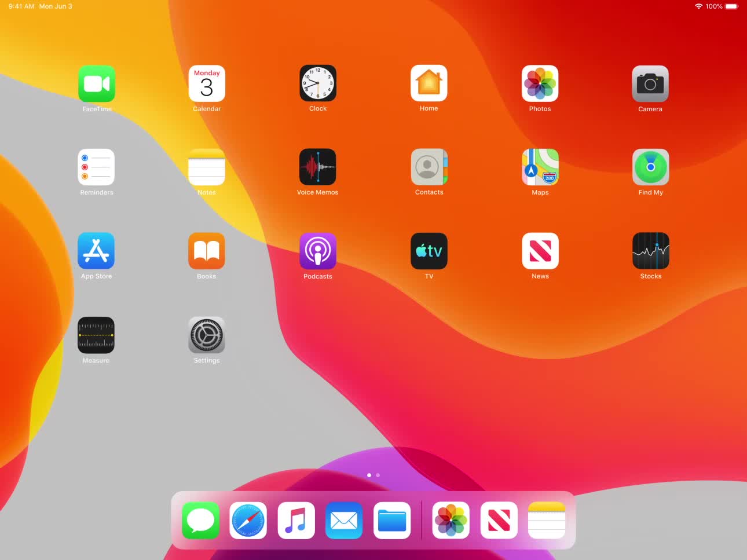747x560 pixels.
Task: Open the FaceTime app
Action: pyautogui.click(x=97, y=83)
